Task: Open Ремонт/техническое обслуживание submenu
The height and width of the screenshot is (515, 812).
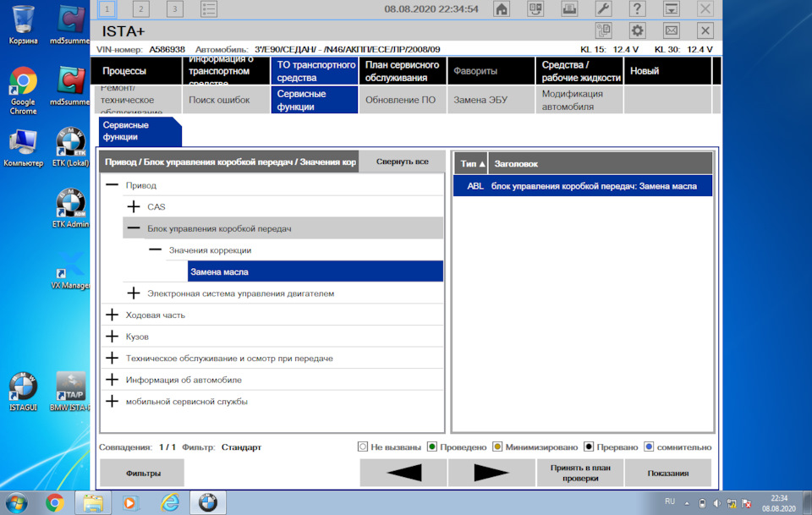Action: (x=138, y=100)
